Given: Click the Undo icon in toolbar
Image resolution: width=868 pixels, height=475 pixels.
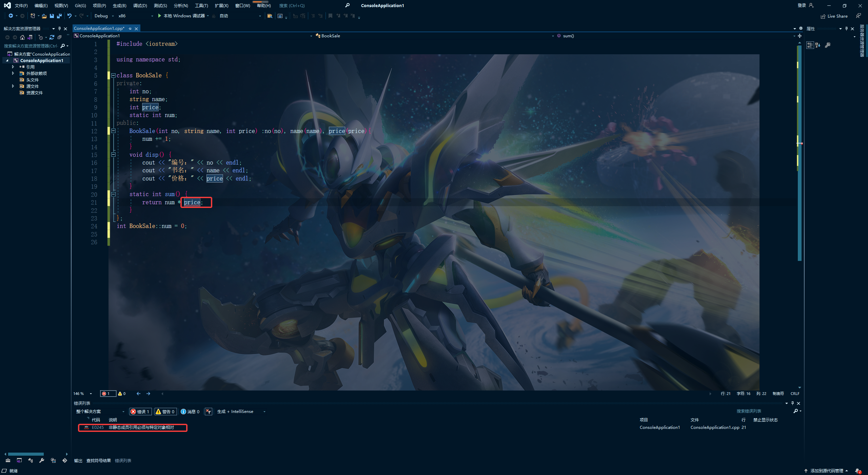Looking at the screenshot, I should tap(70, 16).
